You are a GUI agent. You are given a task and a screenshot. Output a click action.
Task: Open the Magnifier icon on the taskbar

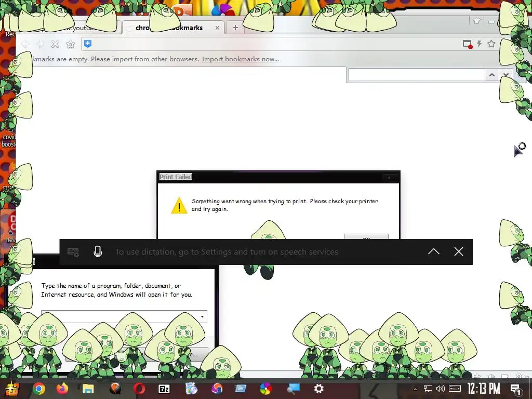[x=293, y=389]
